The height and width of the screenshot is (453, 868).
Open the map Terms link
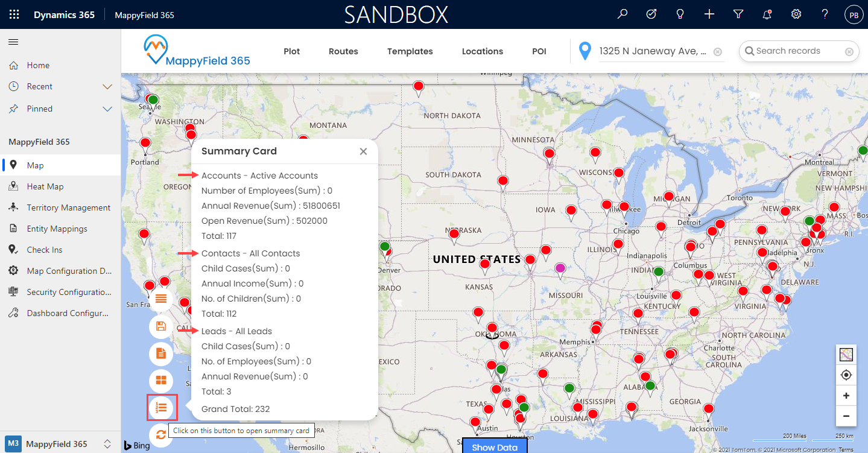click(x=846, y=450)
